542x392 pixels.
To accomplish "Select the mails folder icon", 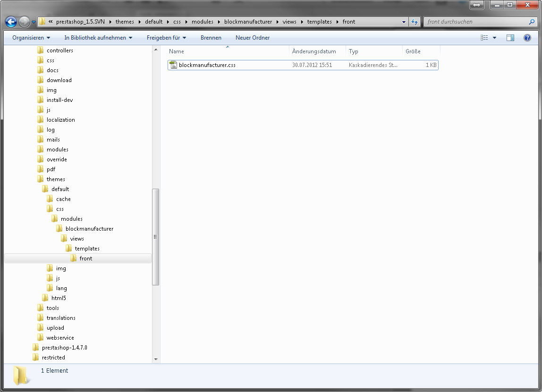I will (x=41, y=140).
